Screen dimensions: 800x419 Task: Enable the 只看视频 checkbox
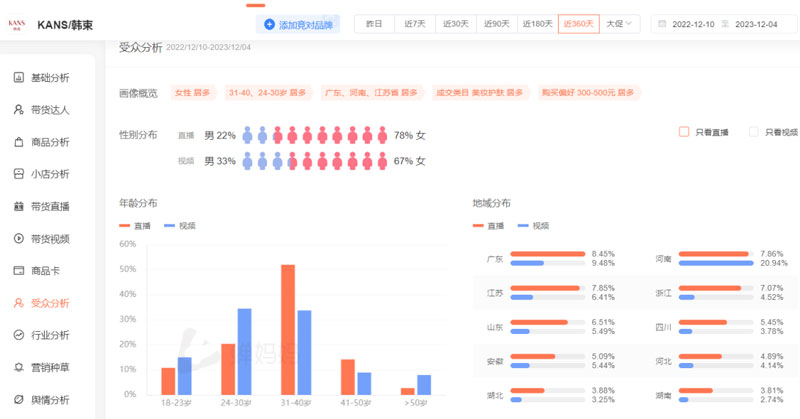(755, 132)
